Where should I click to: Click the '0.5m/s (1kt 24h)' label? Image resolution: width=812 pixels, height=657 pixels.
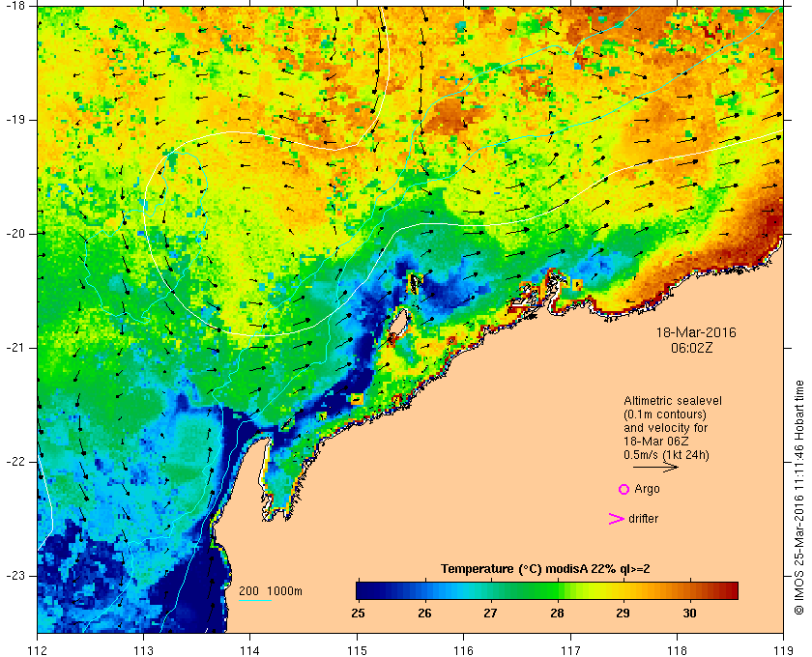[666, 454]
